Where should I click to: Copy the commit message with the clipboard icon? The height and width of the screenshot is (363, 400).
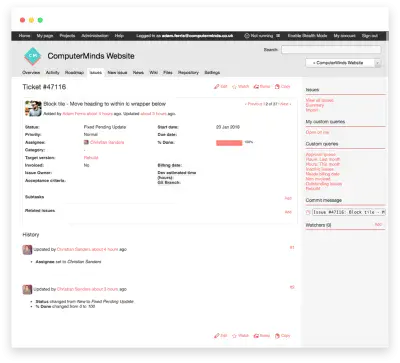[308, 212]
